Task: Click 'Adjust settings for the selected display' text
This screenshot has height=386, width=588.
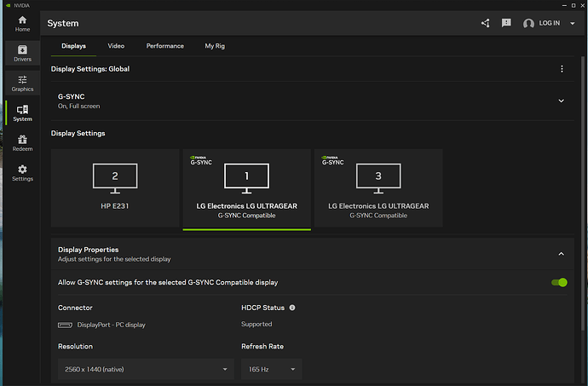Action: point(114,259)
